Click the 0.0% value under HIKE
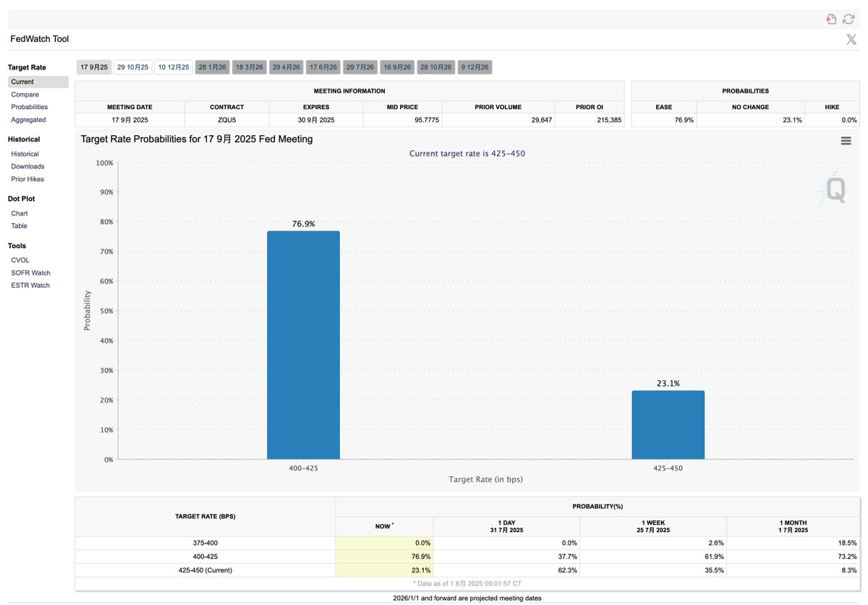This screenshot has width=868, height=605. (x=848, y=120)
